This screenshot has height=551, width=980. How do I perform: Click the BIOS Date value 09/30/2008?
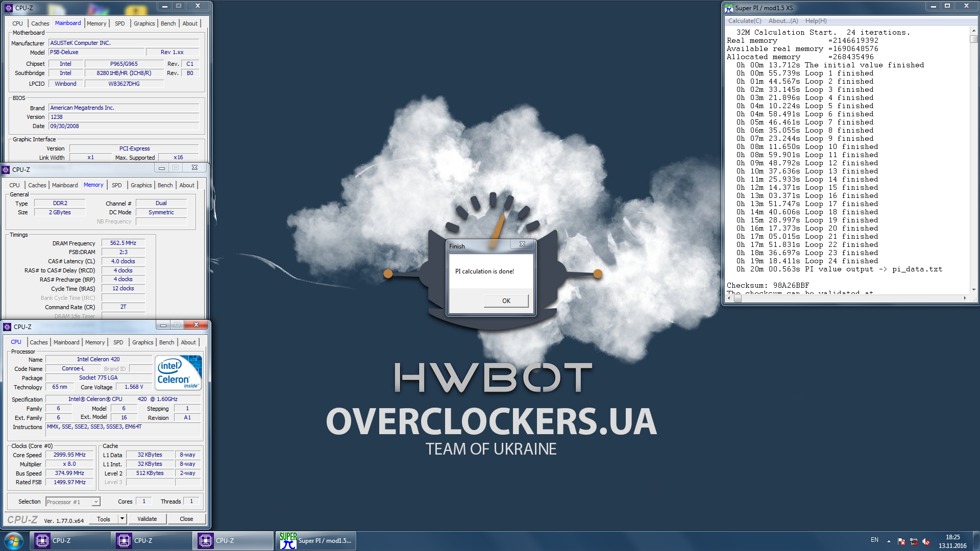pos(124,126)
